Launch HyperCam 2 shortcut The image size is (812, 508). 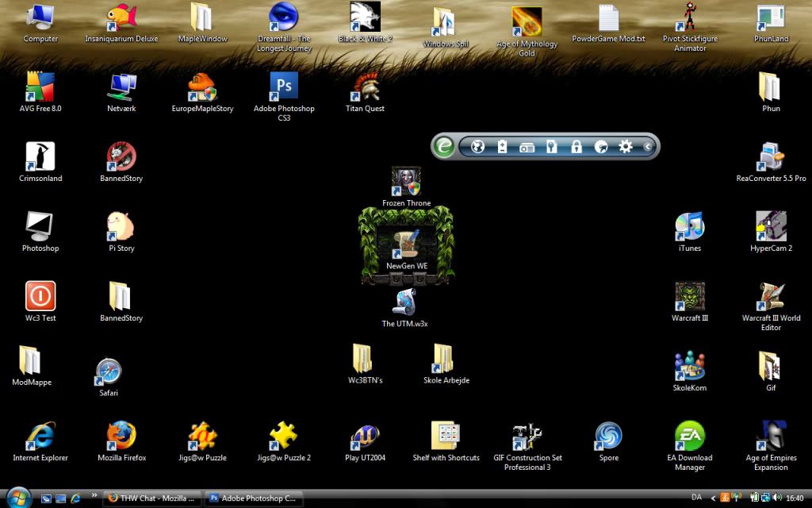(x=771, y=232)
